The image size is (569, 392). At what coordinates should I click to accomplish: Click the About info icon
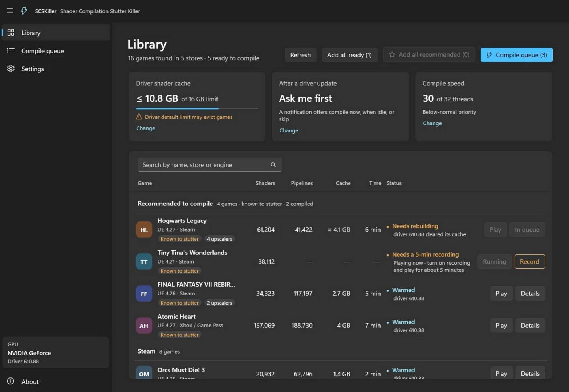(x=11, y=381)
